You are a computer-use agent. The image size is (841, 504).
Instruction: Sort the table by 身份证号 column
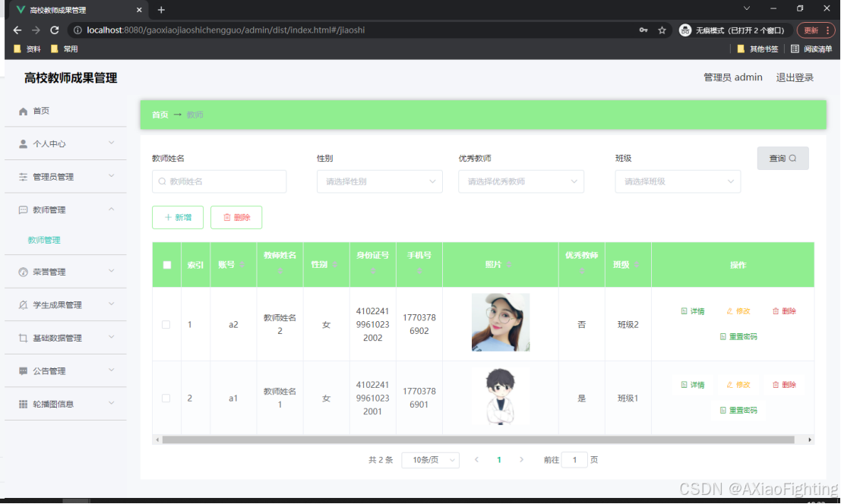coord(373,271)
